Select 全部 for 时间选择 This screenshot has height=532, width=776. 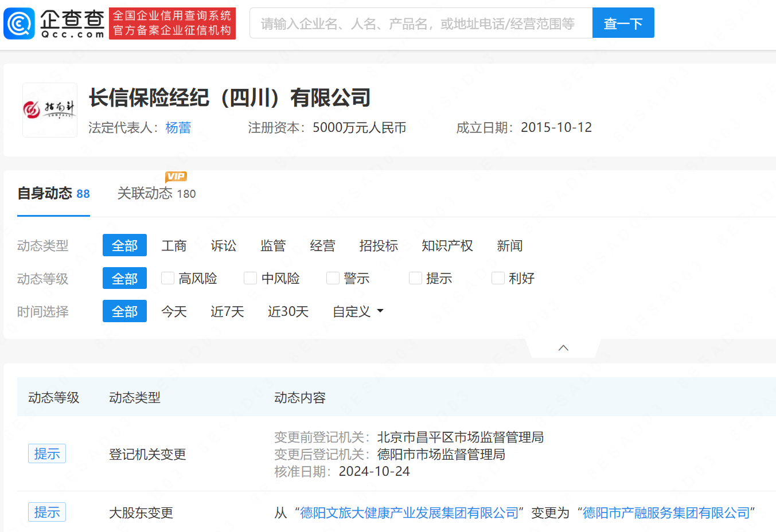(x=124, y=311)
